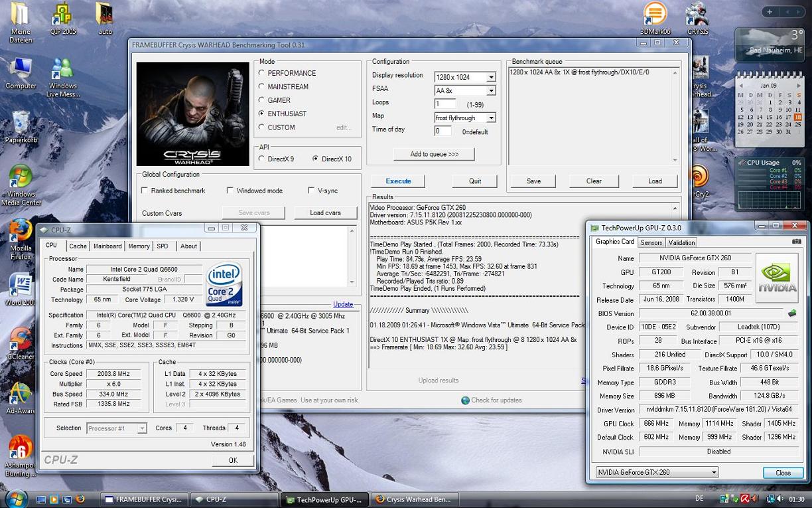Add a gadget with the sidebar plus button
This screenshot has height=508, width=812.
(x=770, y=11)
